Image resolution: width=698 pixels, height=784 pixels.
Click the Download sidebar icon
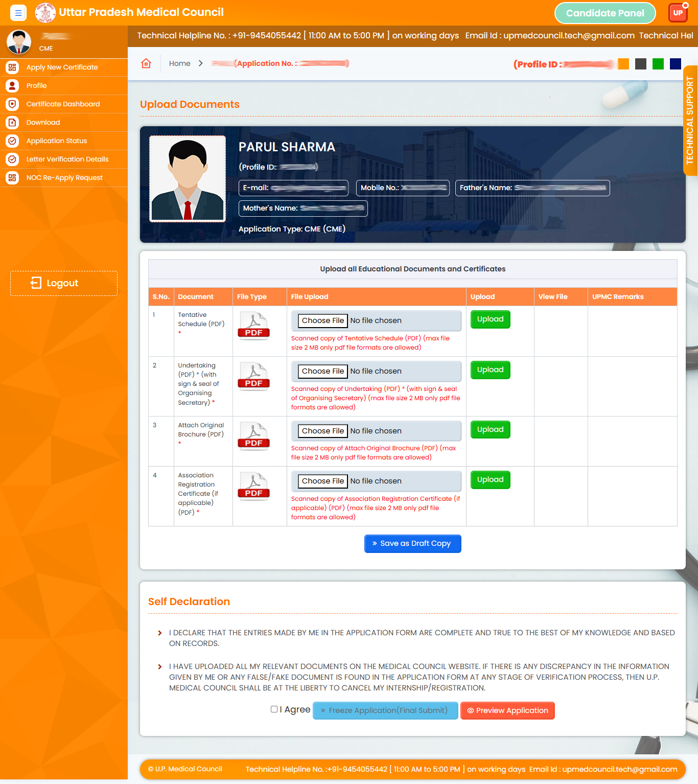pos(12,123)
